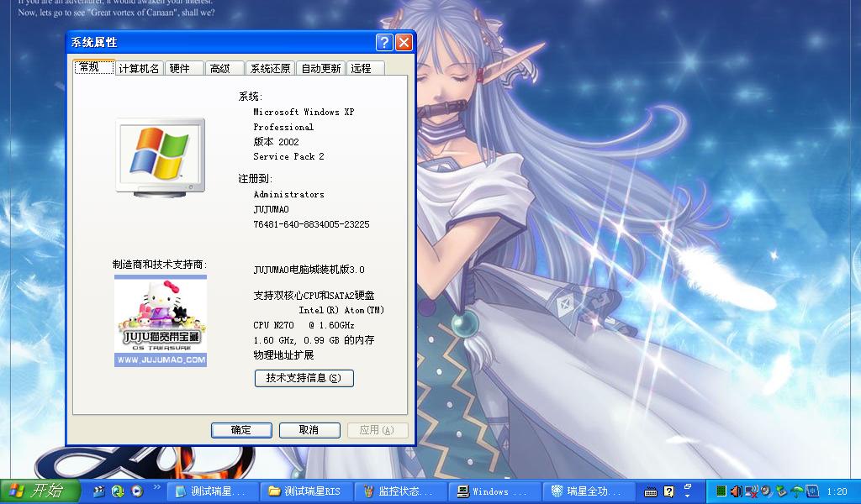Screen dimensions: 861x504
Task: Click the product ID 76481-640-8834005-23225
Action: (311, 224)
